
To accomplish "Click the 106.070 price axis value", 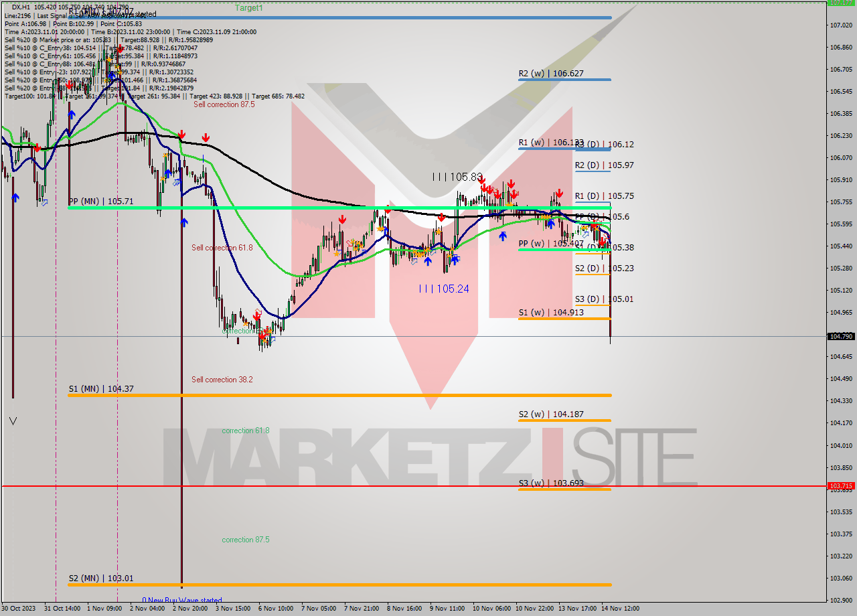I will [x=840, y=158].
